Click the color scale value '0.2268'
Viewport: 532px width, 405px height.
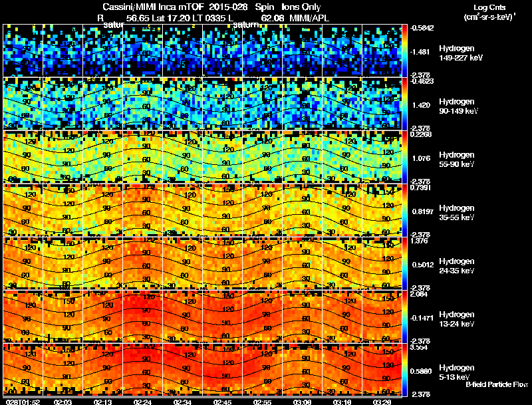click(421, 134)
